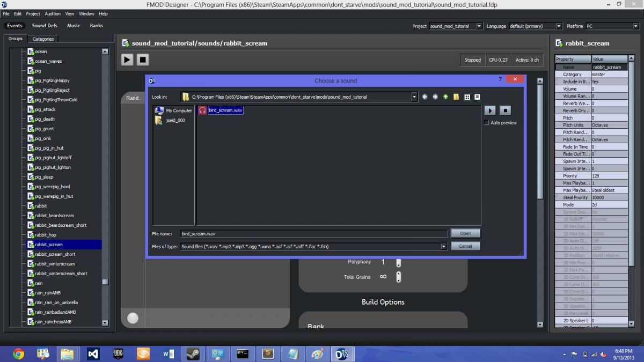Click the Back arrow in the file dialog
This screenshot has width=644, height=362.
click(x=425, y=97)
